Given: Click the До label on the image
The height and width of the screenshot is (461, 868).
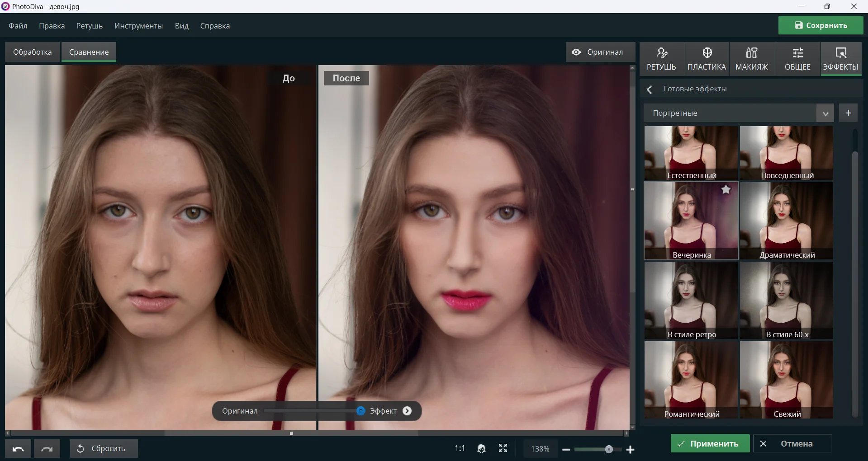Looking at the screenshot, I should tap(289, 78).
